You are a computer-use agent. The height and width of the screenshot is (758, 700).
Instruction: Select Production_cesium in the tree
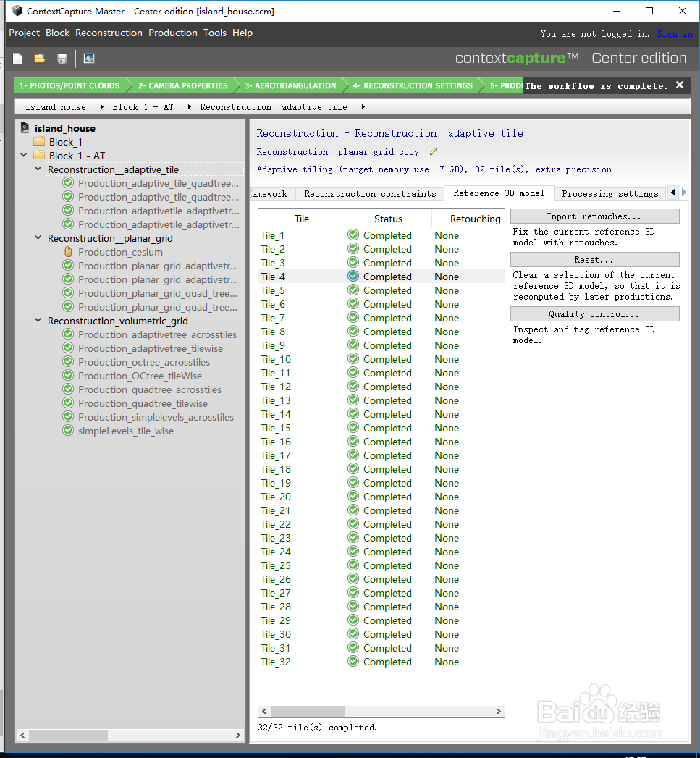coord(120,252)
